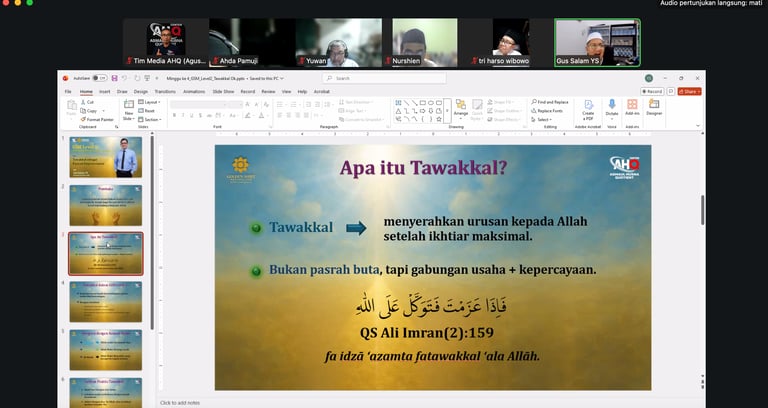768x408 pixels.
Task: Click the slide editor vertical scrollbar thumb
Action: click(703, 210)
